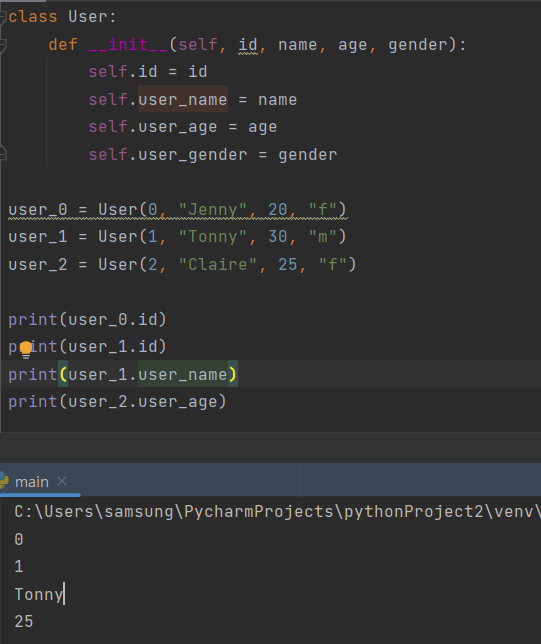The height and width of the screenshot is (644, 541).
Task: Click the class name User in definition
Action: (88, 17)
